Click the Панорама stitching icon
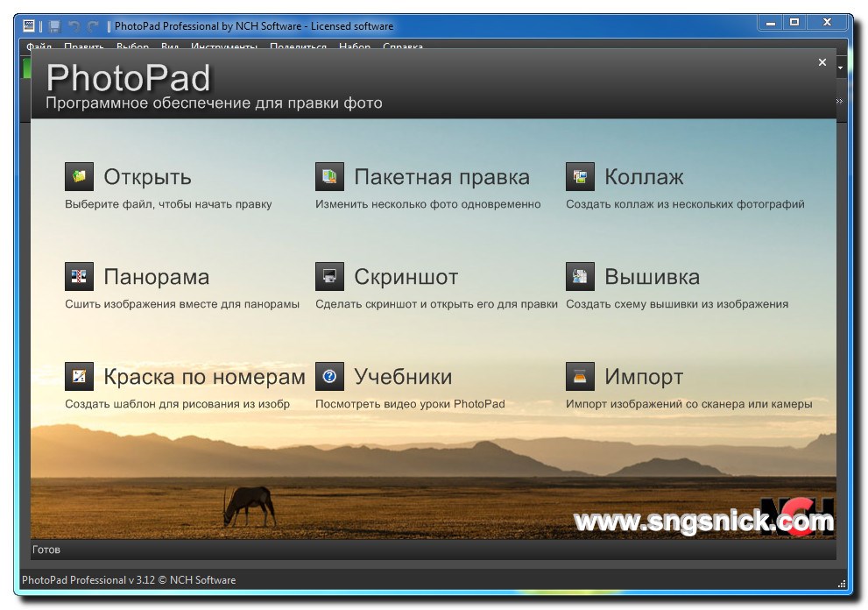 click(79, 276)
